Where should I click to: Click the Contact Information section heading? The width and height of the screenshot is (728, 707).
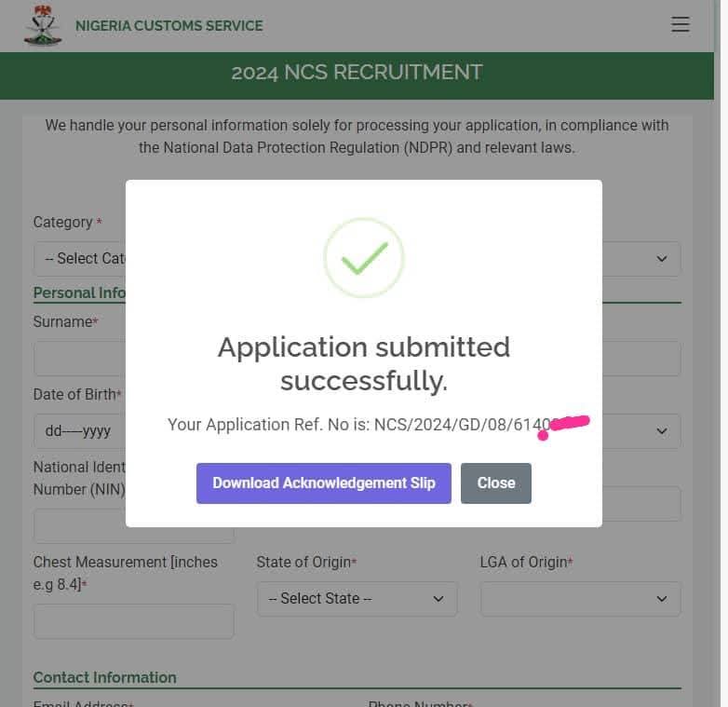[104, 677]
